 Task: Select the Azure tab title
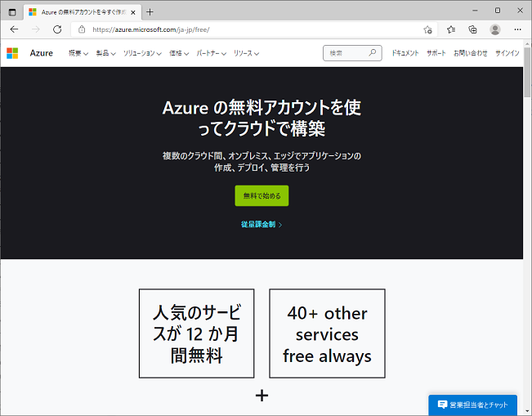tap(83, 12)
